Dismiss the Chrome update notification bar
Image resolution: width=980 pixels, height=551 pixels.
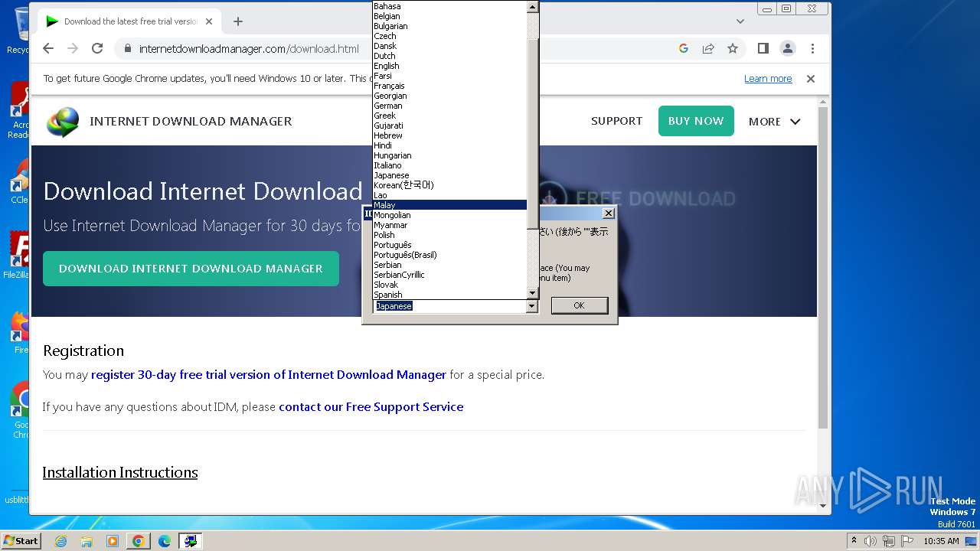pyautogui.click(x=811, y=79)
